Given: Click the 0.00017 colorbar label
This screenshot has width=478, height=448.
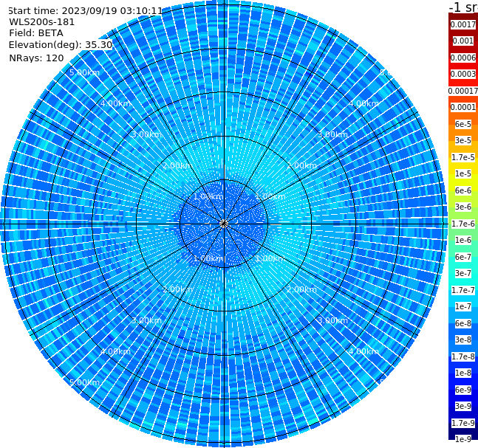Looking at the screenshot, I should [463, 91].
